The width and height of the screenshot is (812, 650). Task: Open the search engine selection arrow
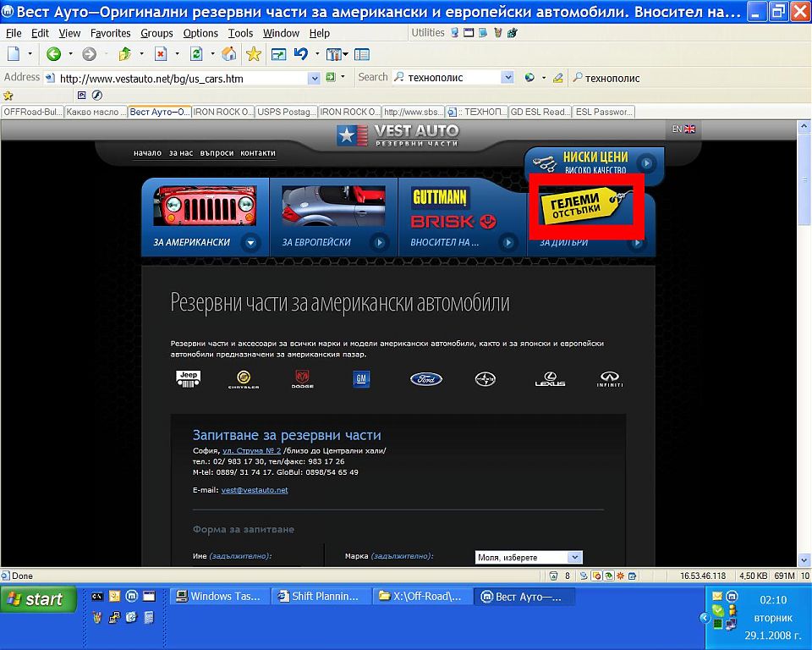[x=544, y=78]
